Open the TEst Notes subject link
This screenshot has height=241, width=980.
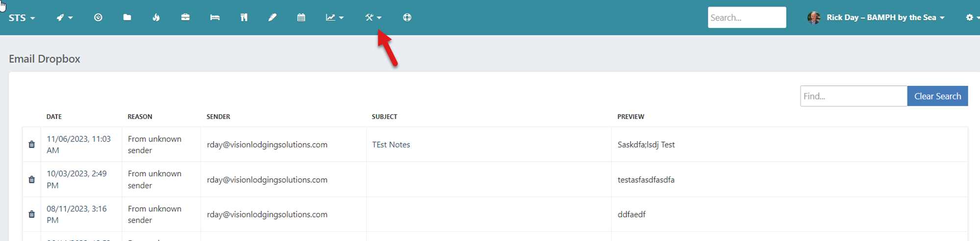[391, 145]
